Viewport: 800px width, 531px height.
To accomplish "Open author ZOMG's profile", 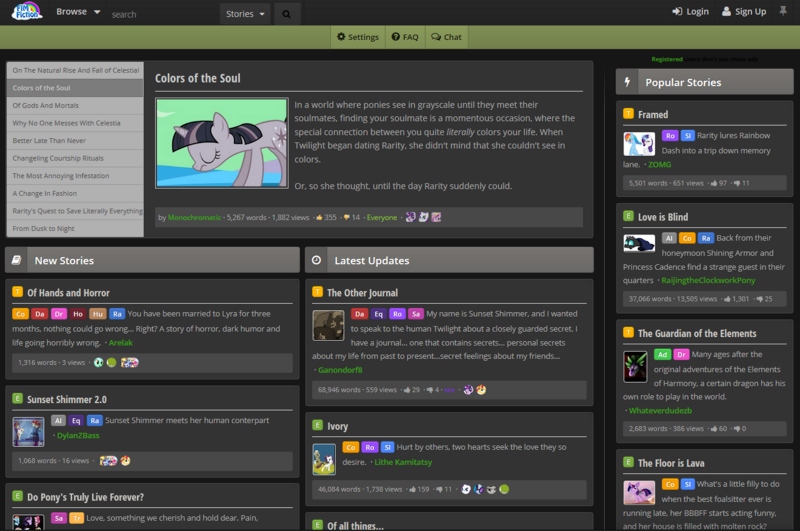I will tap(660, 165).
